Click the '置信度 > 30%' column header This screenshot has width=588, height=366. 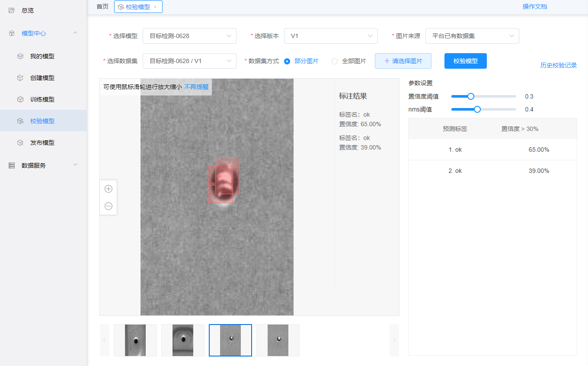tap(520, 129)
